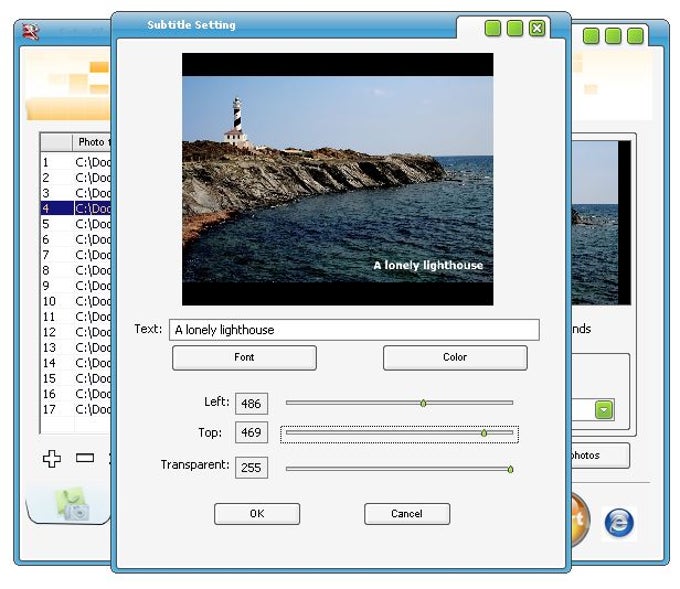Viewport: 680px width, 589px height.
Task: Click the lighthouse preview image
Action: point(337,179)
